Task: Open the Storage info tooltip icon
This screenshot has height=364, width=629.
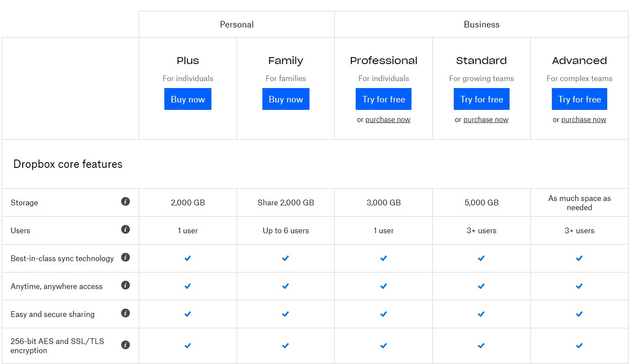Action: (x=125, y=201)
